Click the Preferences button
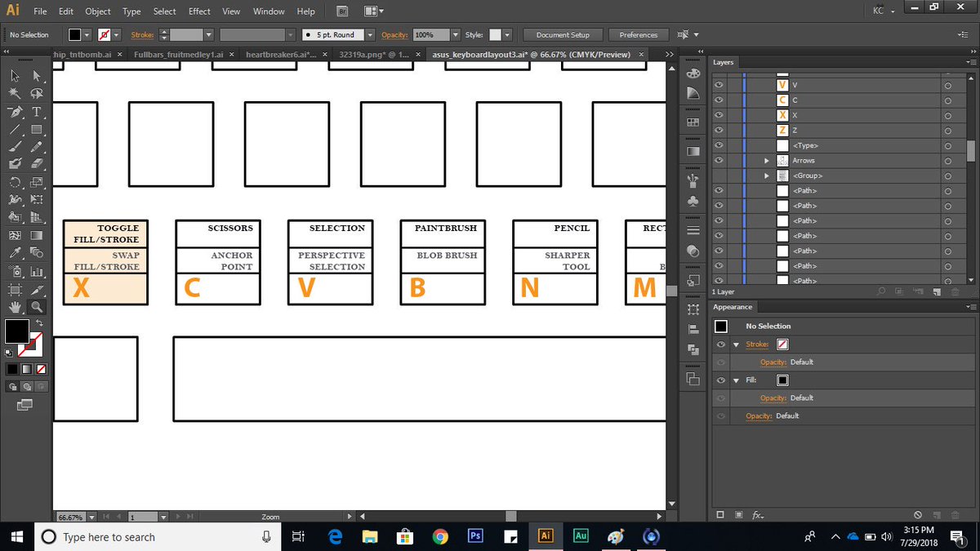This screenshot has width=980, height=551. click(638, 35)
